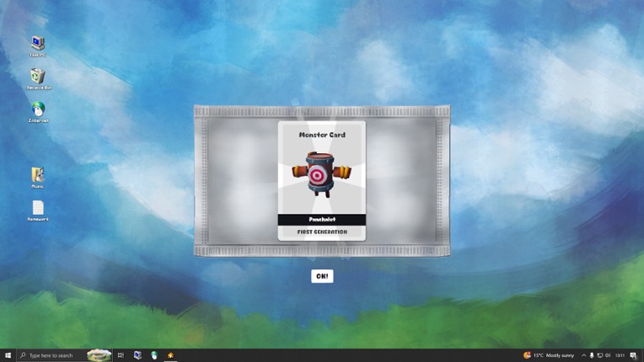The height and width of the screenshot is (362, 644).
Task: Open Task View from the taskbar
Action: pyautogui.click(x=121, y=355)
